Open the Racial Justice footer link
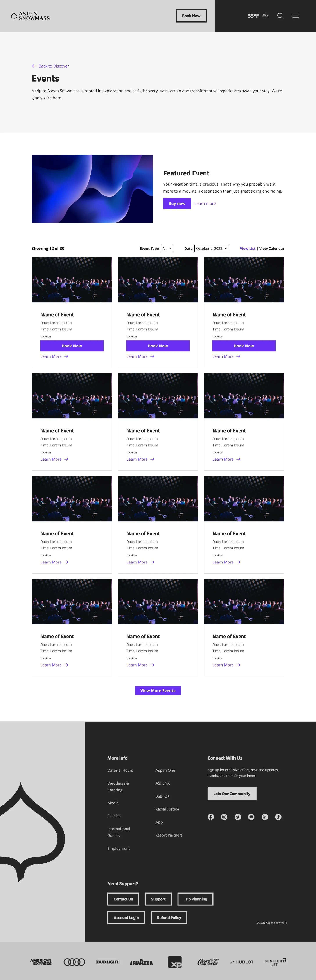Viewport: 316px width, 980px height. click(167, 809)
